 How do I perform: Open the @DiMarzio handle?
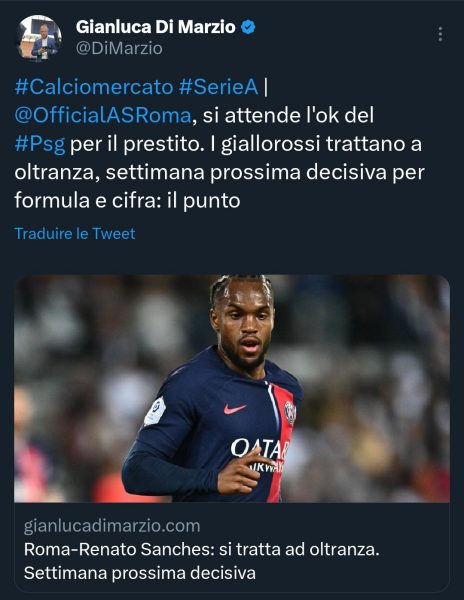click(x=119, y=49)
